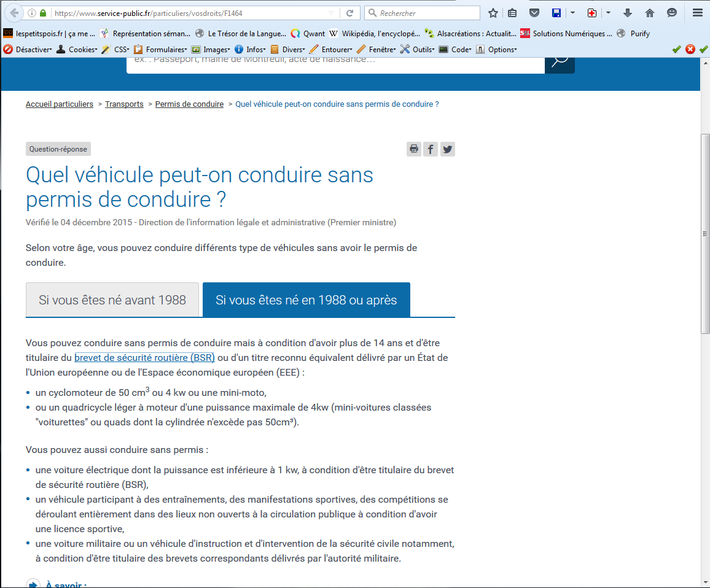The height and width of the screenshot is (588, 710).
Task: Open dropdown arrow beside the save icon
Action: [573, 13]
